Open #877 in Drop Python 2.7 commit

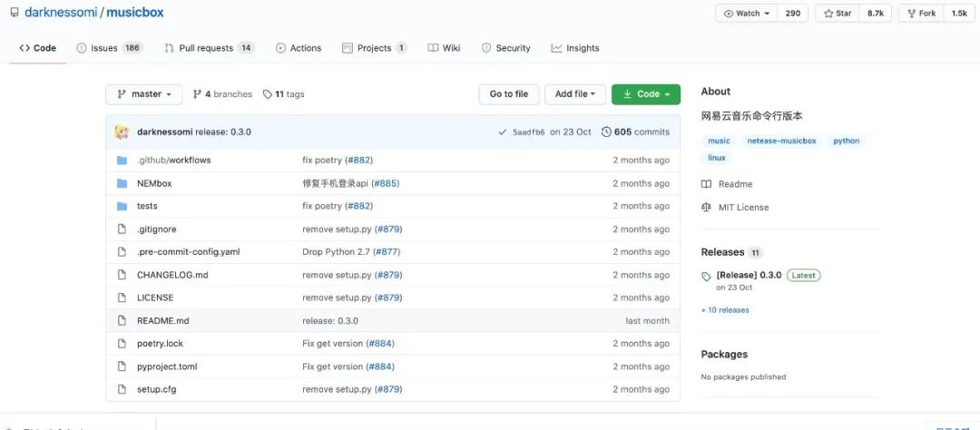387,252
